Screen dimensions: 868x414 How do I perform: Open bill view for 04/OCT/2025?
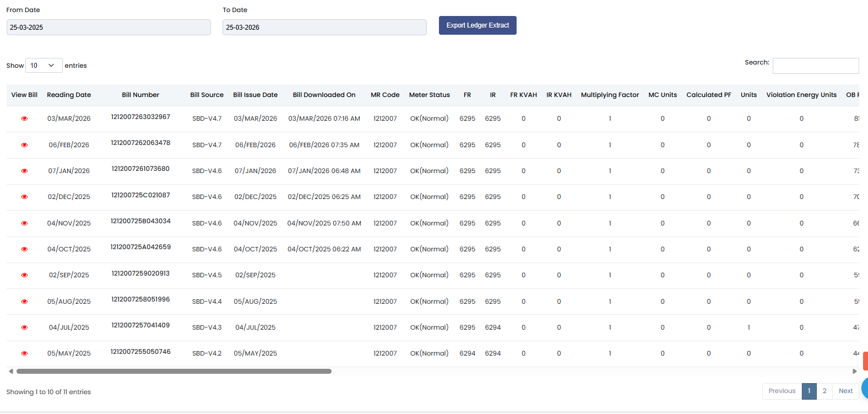tap(24, 249)
